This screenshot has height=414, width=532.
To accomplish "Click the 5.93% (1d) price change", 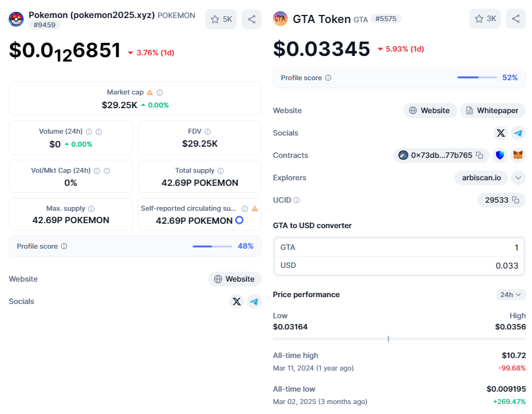I will tap(401, 49).
